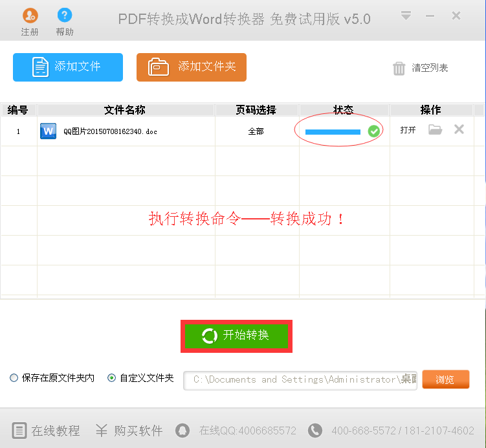Select 保存在原文件夹内 radio button
Image resolution: width=486 pixels, height=448 pixels.
[14, 378]
